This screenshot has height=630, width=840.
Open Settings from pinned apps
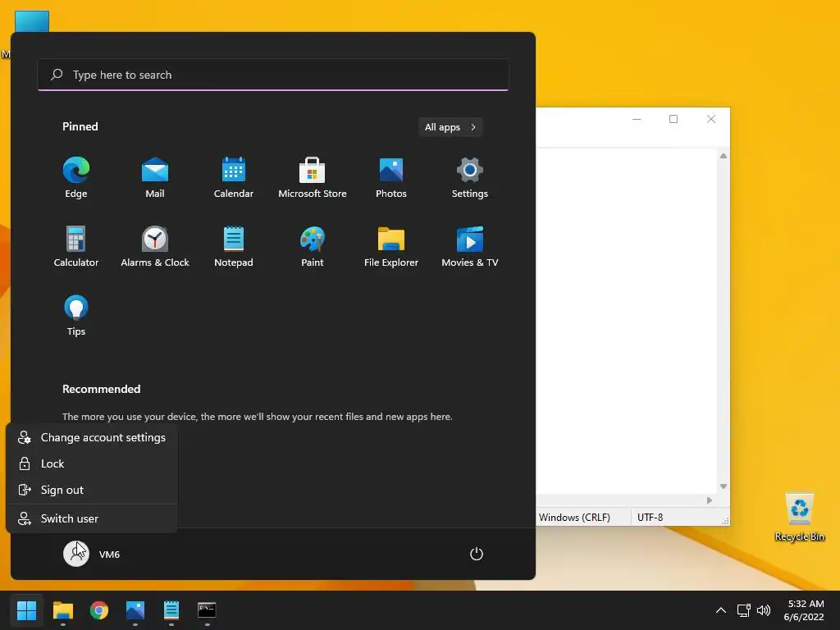click(470, 178)
